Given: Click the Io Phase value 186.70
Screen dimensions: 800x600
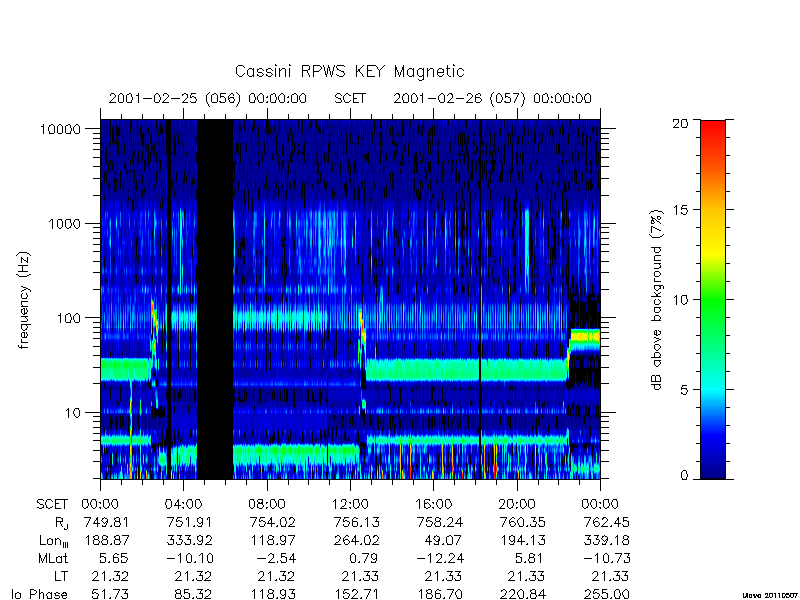Looking at the screenshot, I should 440,594.
